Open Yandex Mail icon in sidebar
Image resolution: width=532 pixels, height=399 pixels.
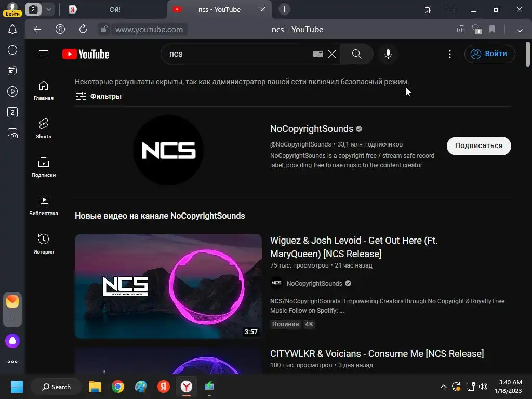pyautogui.click(x=12, y=301)
